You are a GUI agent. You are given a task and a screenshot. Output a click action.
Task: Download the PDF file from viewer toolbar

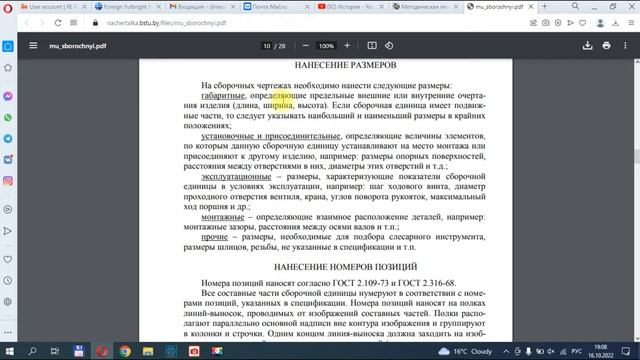coord(587,46)
